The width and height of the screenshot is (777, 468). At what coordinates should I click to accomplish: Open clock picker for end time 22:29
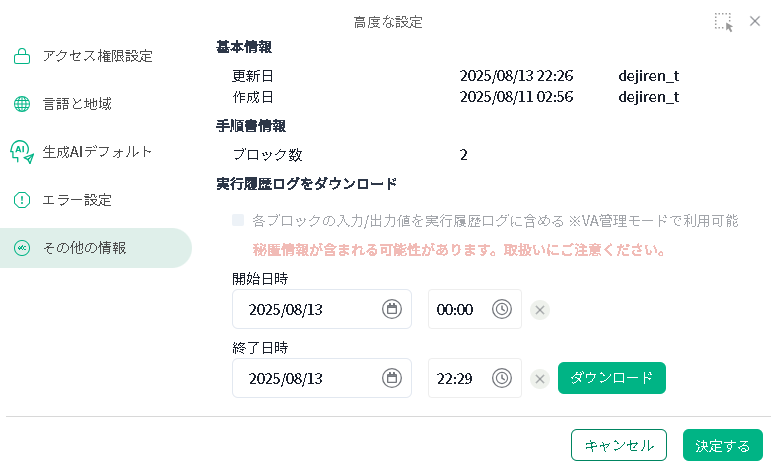click(502, 378)
